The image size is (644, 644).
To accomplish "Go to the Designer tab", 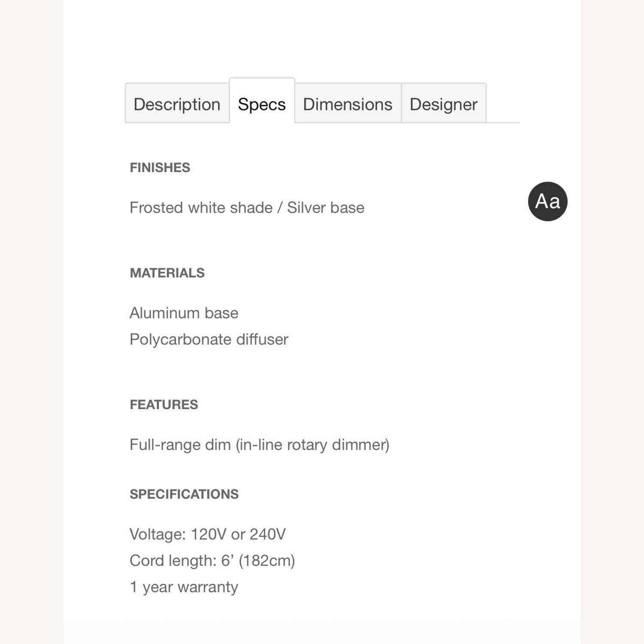I will (x=444, y=104).
